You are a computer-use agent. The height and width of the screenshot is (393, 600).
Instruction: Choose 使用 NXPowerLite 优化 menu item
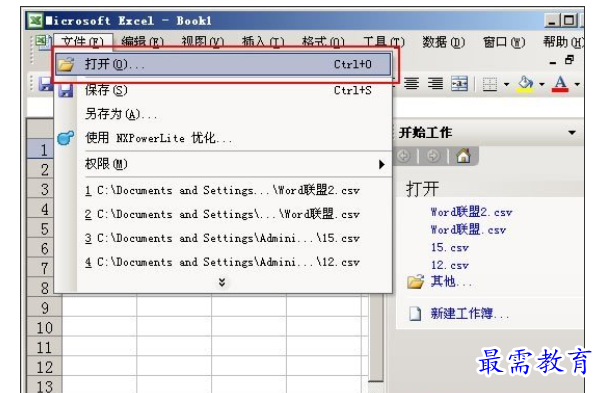[223, 138]
